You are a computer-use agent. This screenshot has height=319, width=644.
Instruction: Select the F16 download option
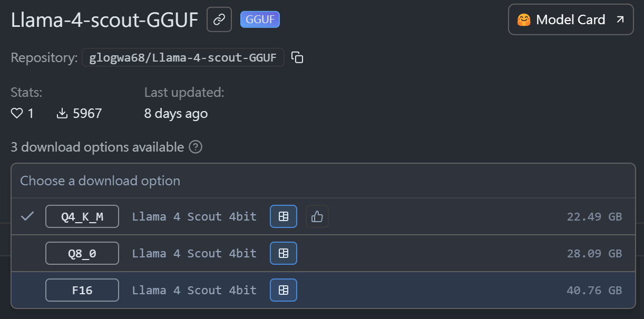point(82,290)
